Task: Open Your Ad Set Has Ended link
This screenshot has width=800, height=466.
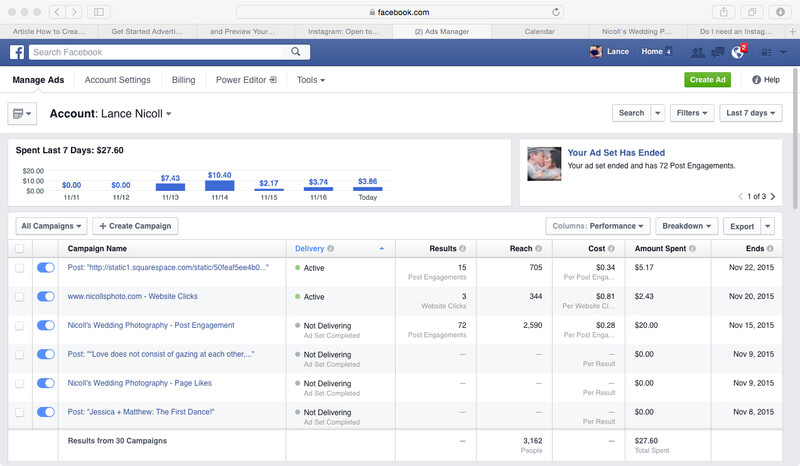Action: pyautogui.click(x=616, y=153)
